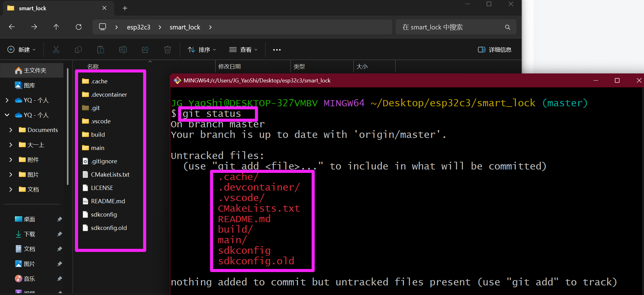This screenshot has height=295, width=644.
Task: Navigate back with the back arrow
Action: point(12,27)
